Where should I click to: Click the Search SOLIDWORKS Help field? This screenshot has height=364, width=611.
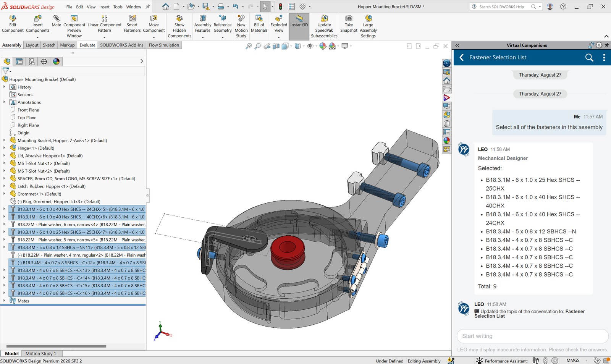[506, 6]
